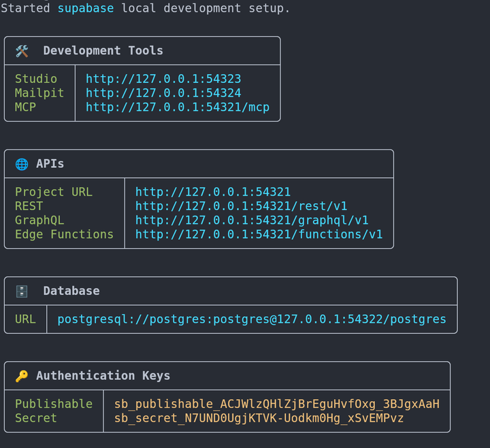Open the Studio URL ending in 54323
Screen dimensions: 490x448
(x=163, y=79)
